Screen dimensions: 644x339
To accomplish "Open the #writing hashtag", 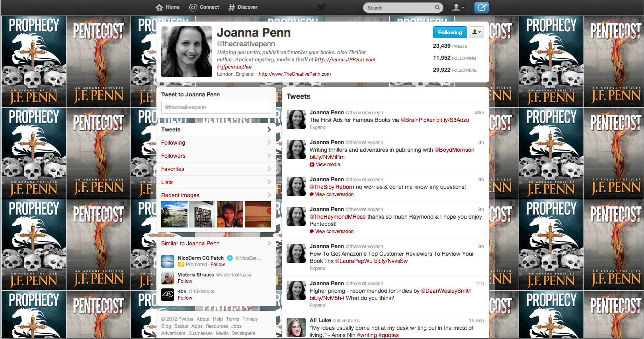I will pos(367,335).
